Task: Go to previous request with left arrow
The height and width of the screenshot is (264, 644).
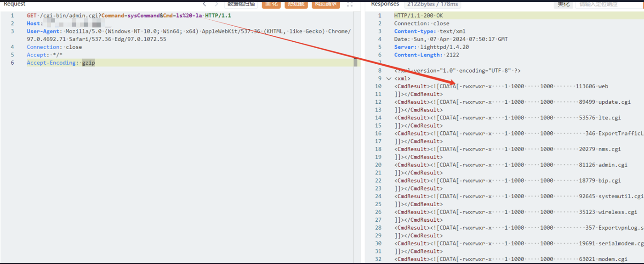Action: [205, 4]
